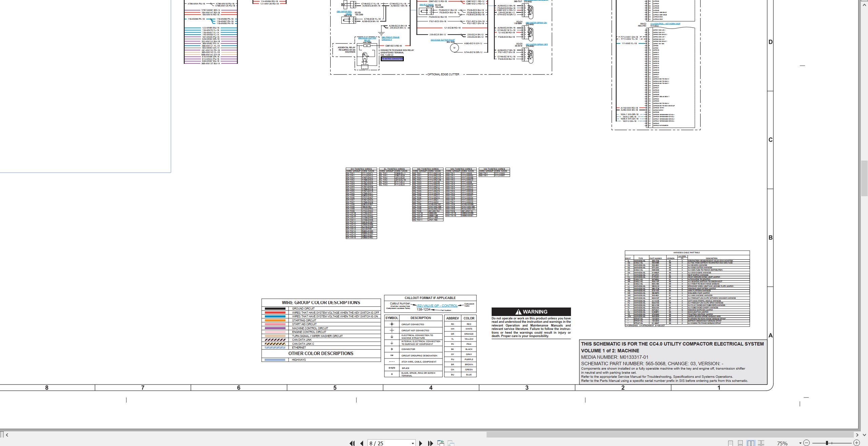Open the (95) WATER SOL DIODE link

tap(344, 13)
